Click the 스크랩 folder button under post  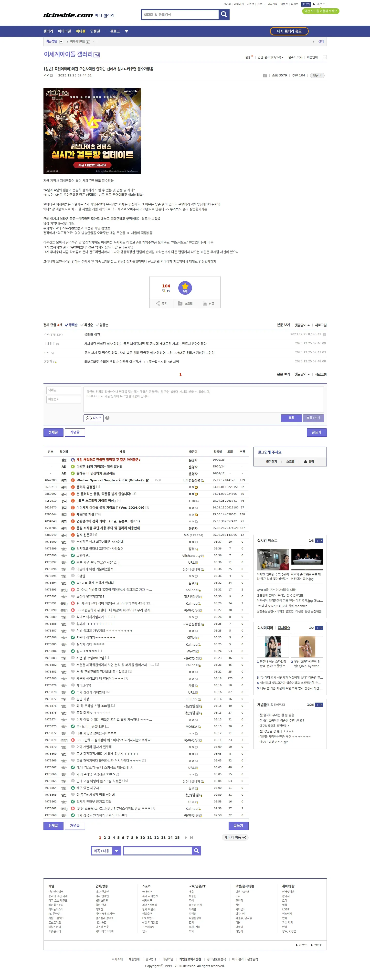185,303
